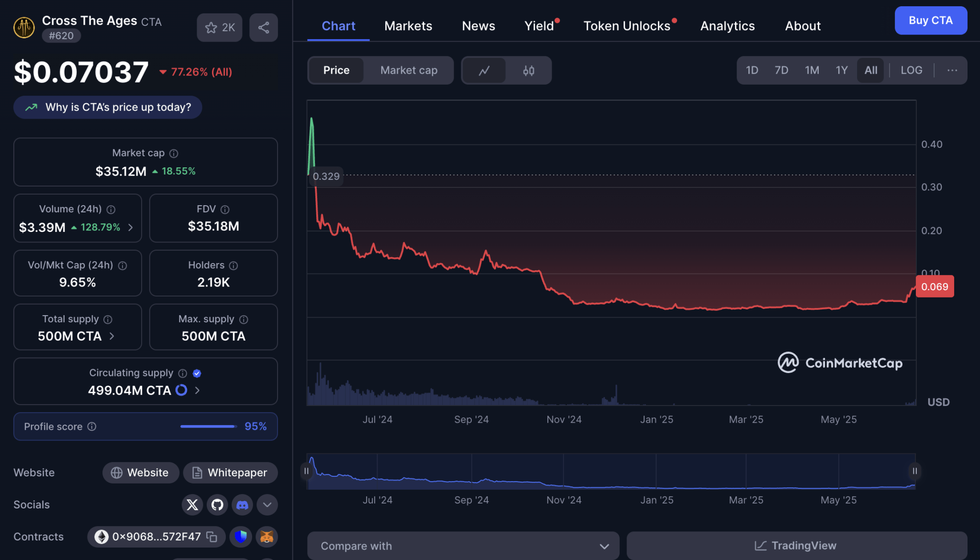Grab the left range slider handle
The height and width of the screenshot is (560, 980).
click(x=306, y=471)
